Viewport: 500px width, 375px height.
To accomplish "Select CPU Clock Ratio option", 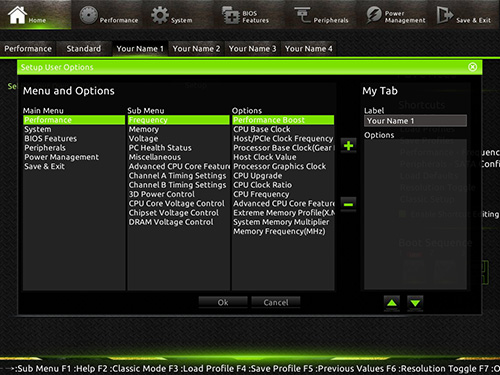I will coord(283,185).
